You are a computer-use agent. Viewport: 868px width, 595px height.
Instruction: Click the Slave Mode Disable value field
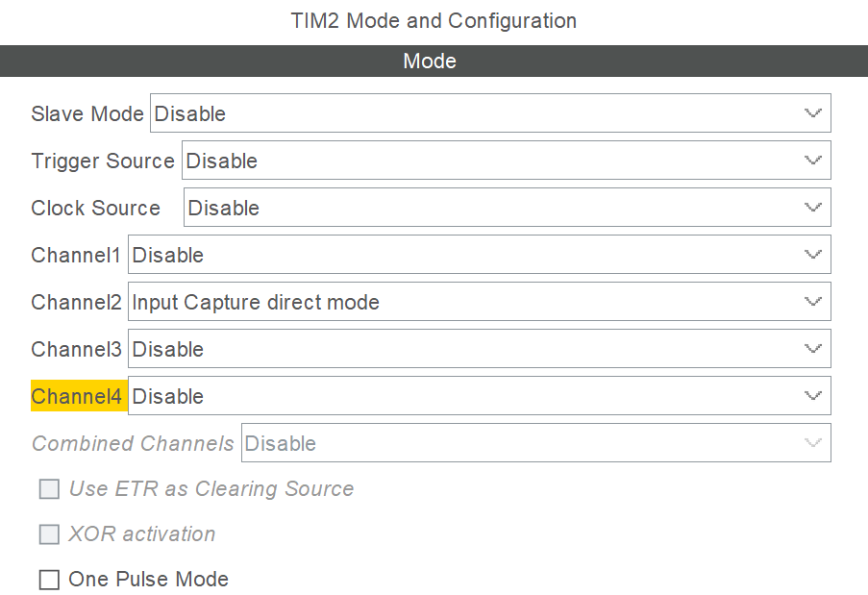(490, 113)
